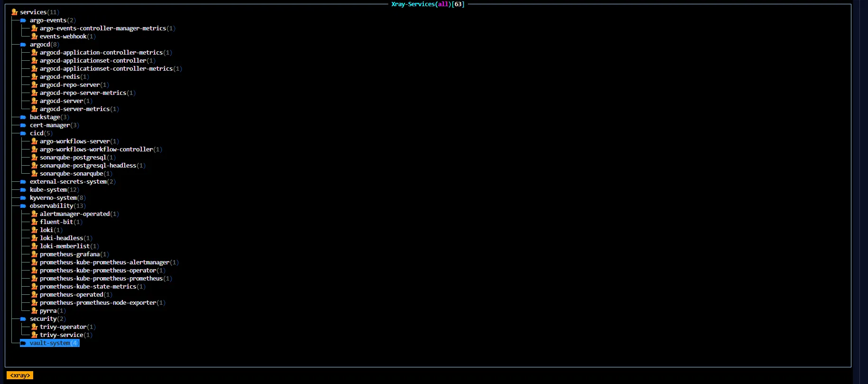Click the icon beside argo-events-controller-manager-metrics

(x=35, y=28)
